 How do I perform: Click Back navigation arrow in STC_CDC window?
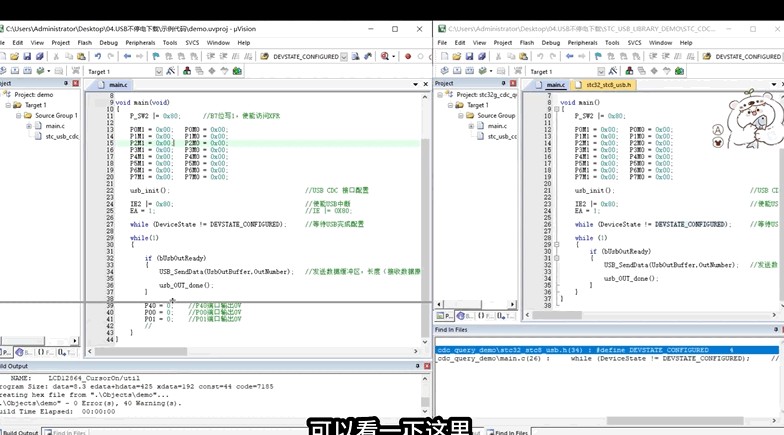(x=570, y=56)
